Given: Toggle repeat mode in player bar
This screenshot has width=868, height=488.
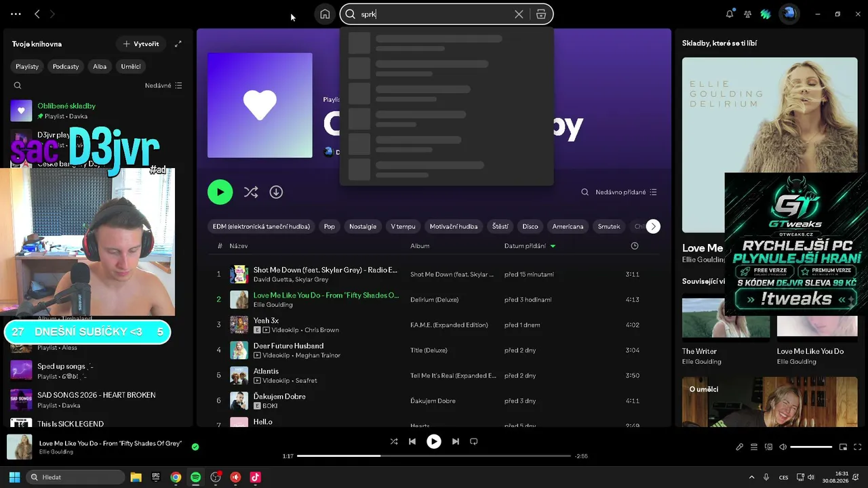Looking at the screenshot, I should tap(474, 441).
